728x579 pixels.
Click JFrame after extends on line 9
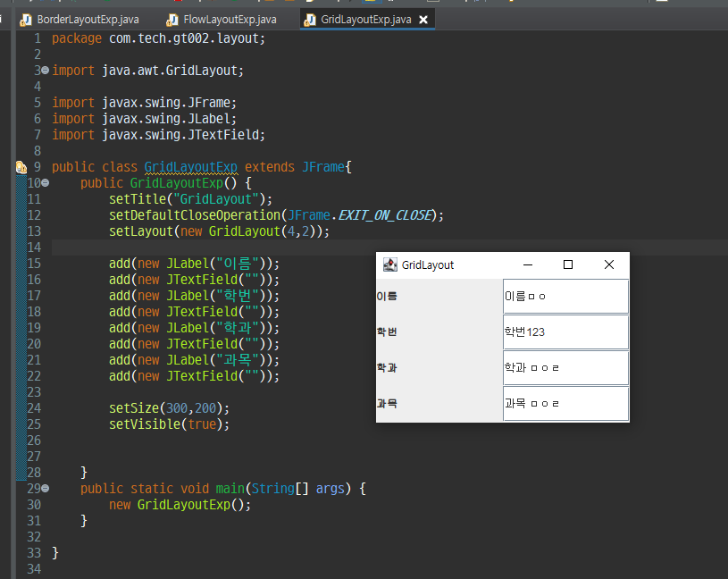click(x=323, y=167)
